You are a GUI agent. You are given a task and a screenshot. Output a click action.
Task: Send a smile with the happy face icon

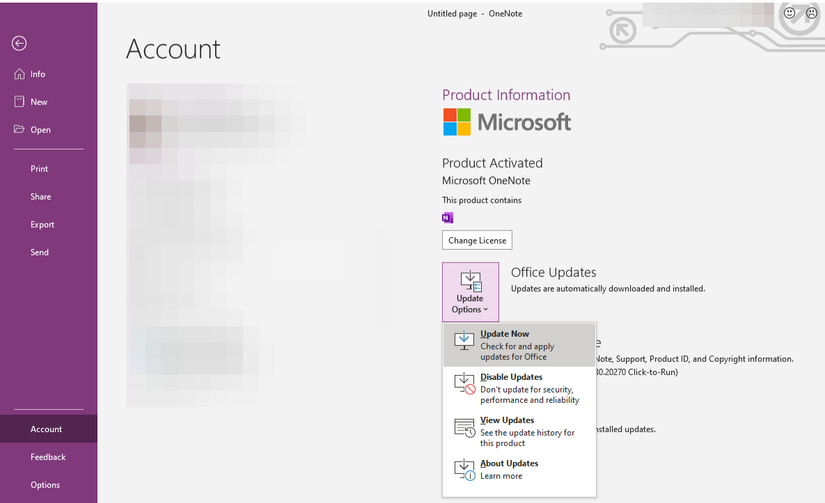coord(789,14)
